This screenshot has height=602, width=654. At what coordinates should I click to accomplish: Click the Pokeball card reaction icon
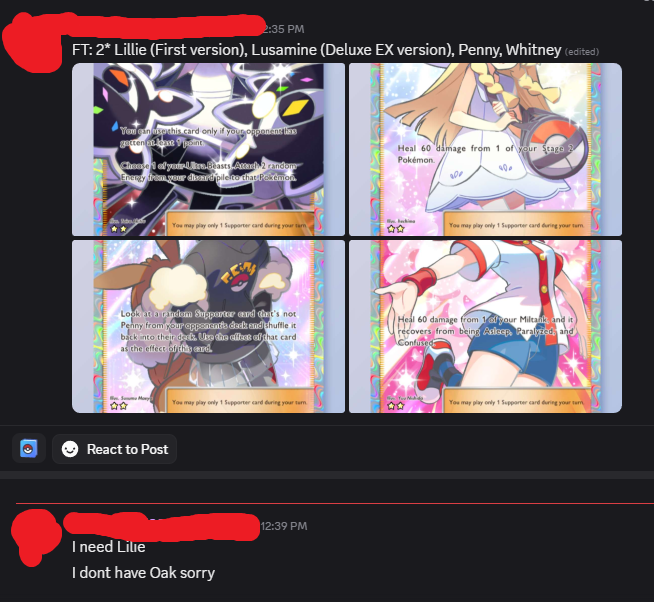point(28,449)
